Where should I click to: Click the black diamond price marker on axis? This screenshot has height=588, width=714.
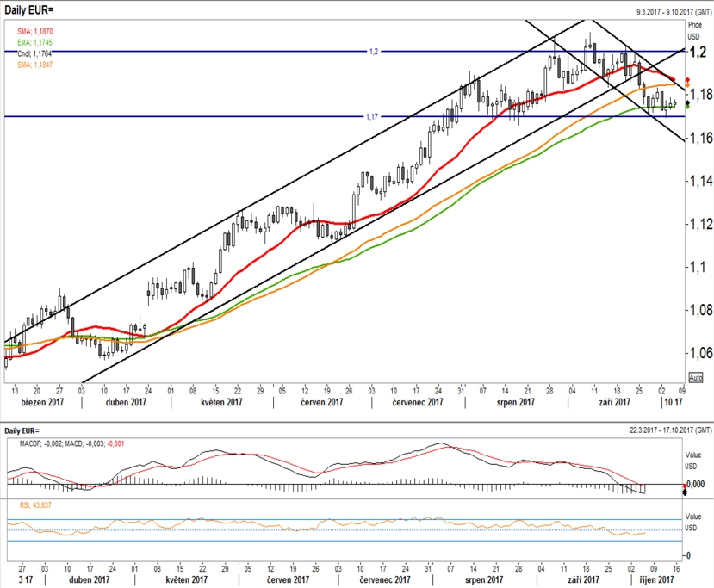coord(687,103)
